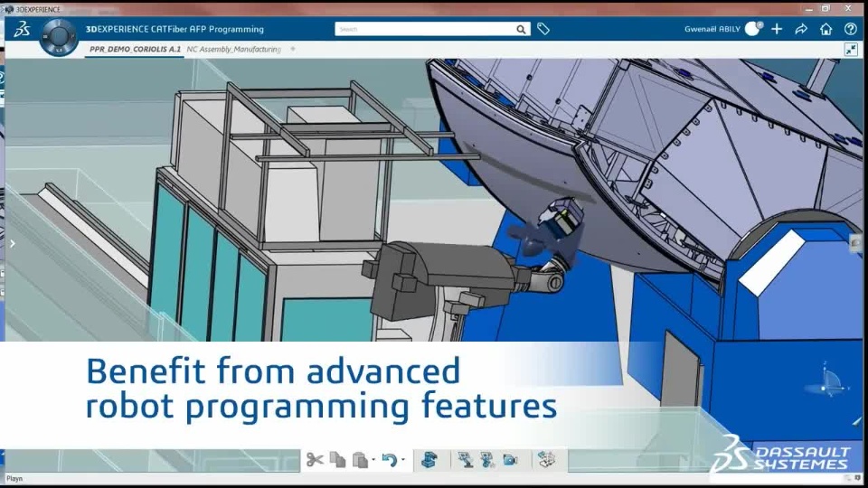The image size is (868, 488).
Task: Click the plus Add icon in the header
Action: click(777, 29)
